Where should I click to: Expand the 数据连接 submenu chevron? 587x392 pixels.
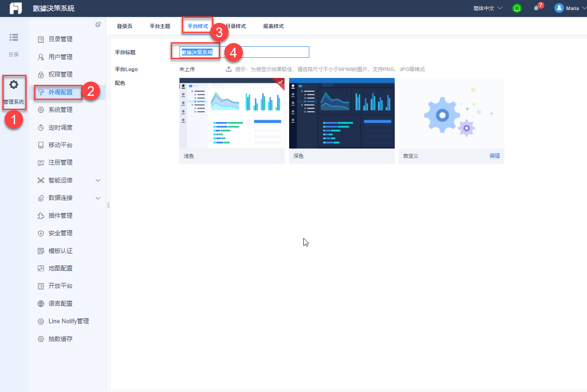pos(98,198)
